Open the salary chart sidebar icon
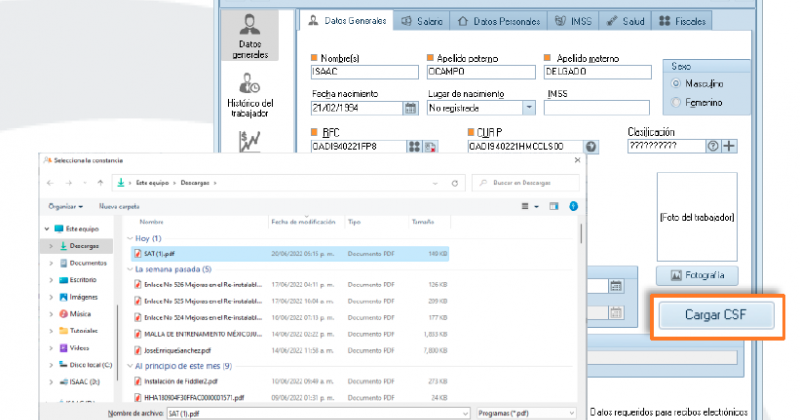 [250, 141]
